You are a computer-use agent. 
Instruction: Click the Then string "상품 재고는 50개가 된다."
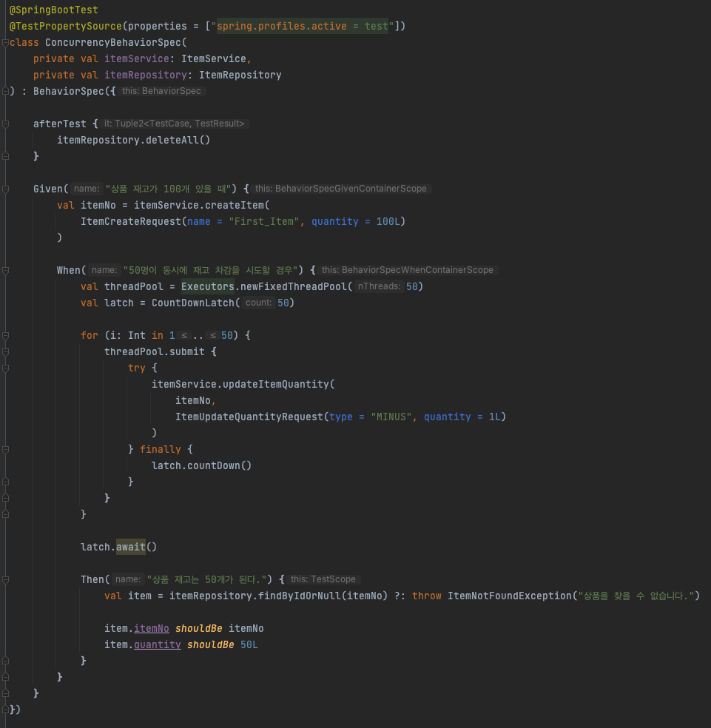tap(206, 579)
